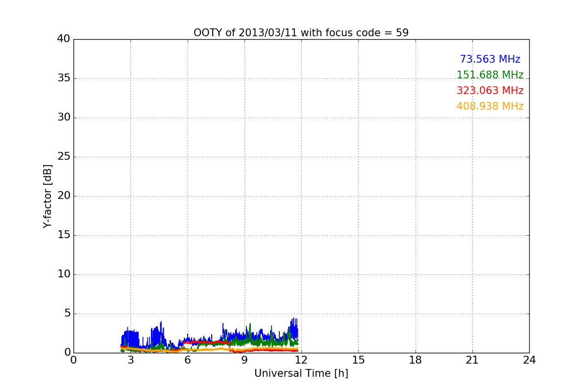Select the 323.063 MHz legend label
This screenshot has height=392, width=588.
pos(490,91)
